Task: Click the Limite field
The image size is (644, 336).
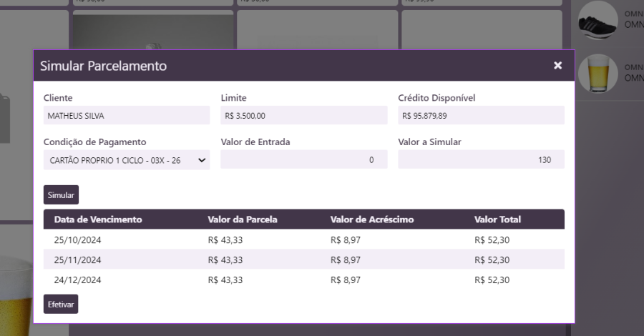Action: [303, 116]
